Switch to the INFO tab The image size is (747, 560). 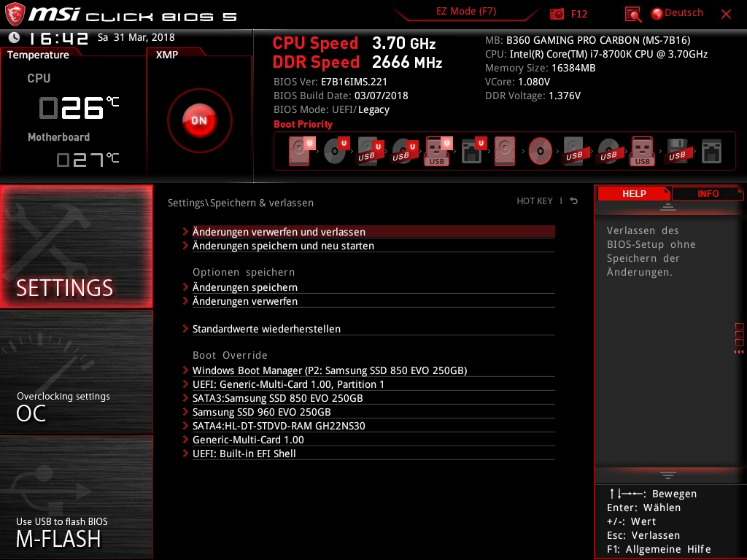[x=708, y=193]
